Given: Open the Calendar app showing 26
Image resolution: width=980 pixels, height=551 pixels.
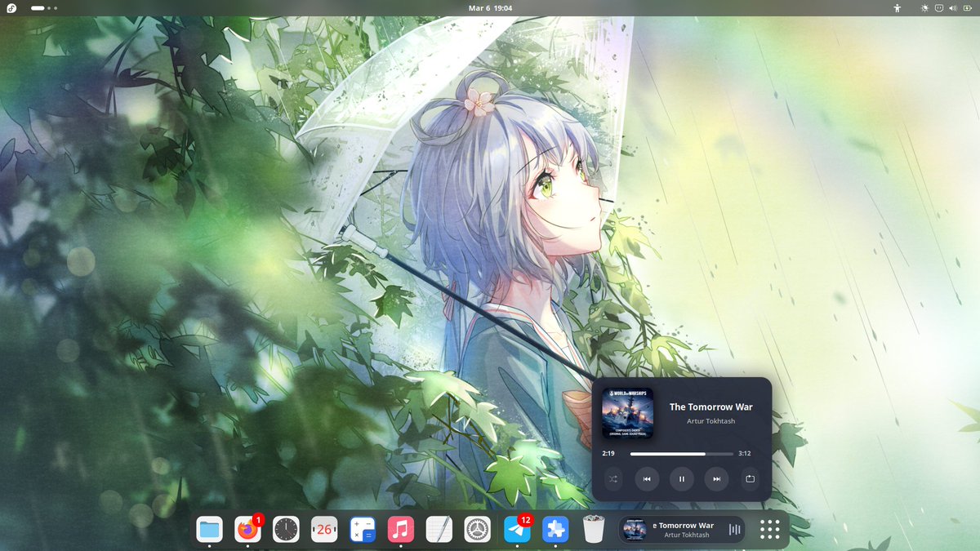Looking at the screenshot, I should pyautogui.click(x=324, y=530).
